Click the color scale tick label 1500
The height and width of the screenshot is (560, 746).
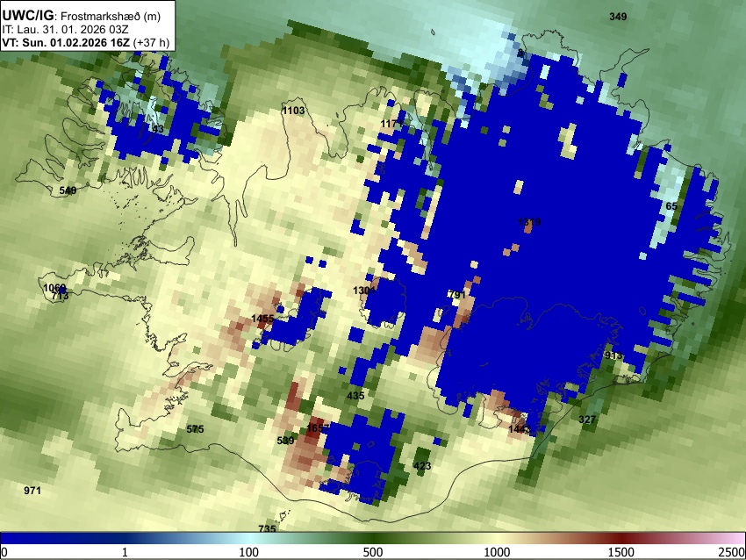coord(620,552)
